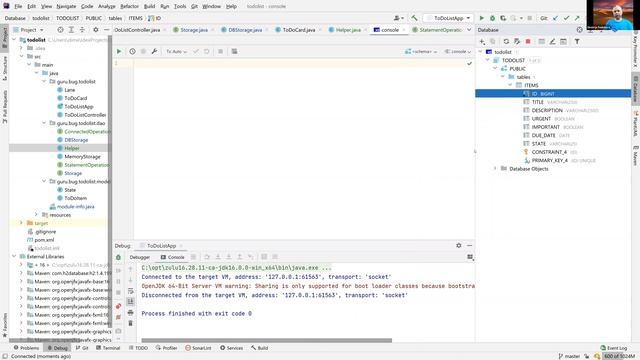Open the Database panel filter funnel icon
640x360 pixels.
click(577, 41)
